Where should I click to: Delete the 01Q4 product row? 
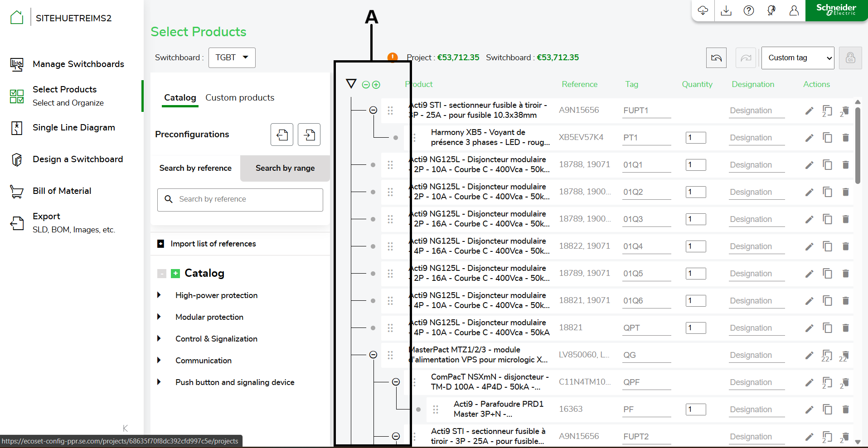(x=845, y=246)
